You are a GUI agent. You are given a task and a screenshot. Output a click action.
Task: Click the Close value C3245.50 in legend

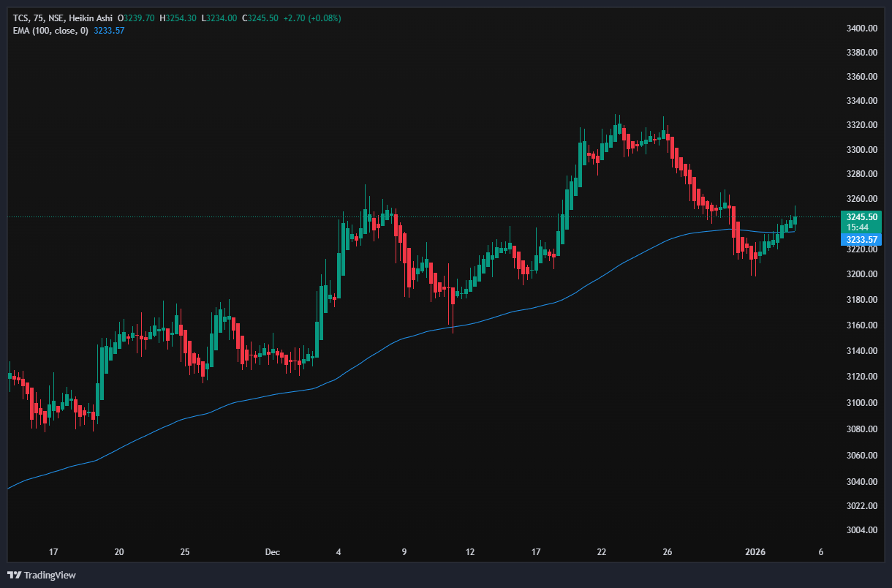260,18
